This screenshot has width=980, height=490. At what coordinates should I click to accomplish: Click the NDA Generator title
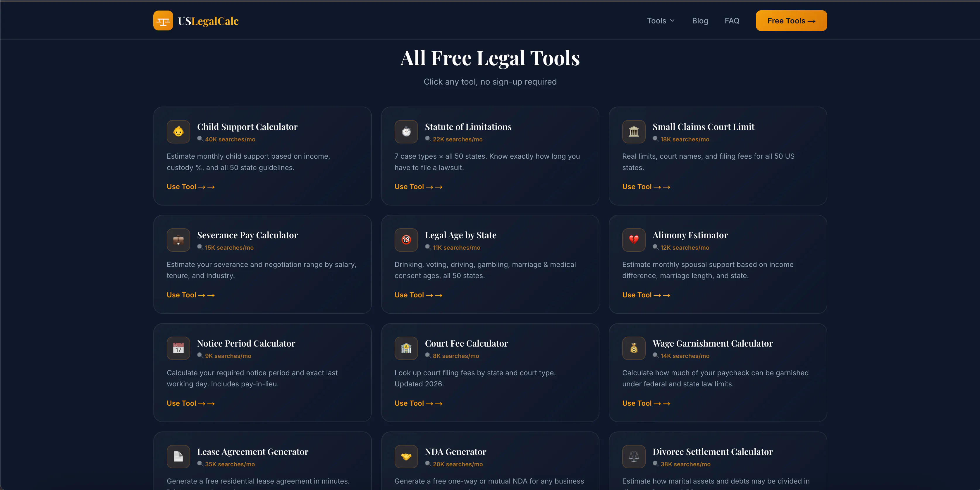click(455, 452)
